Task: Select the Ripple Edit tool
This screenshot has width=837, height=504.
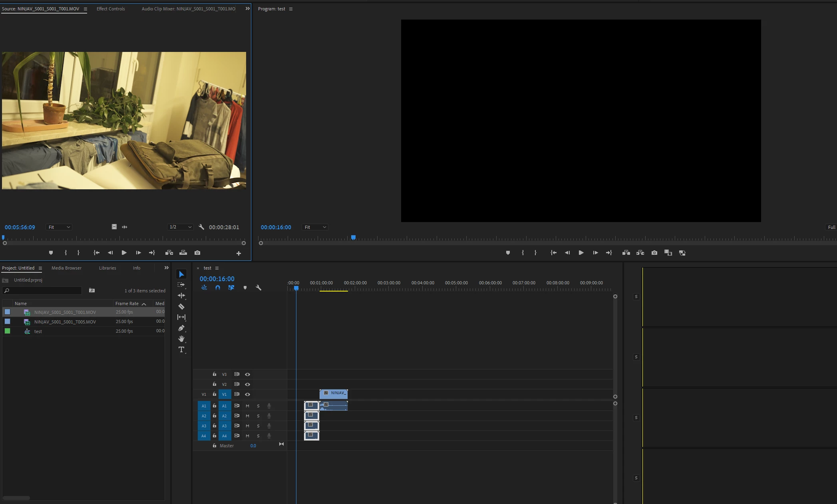Action: coord(181,296)
